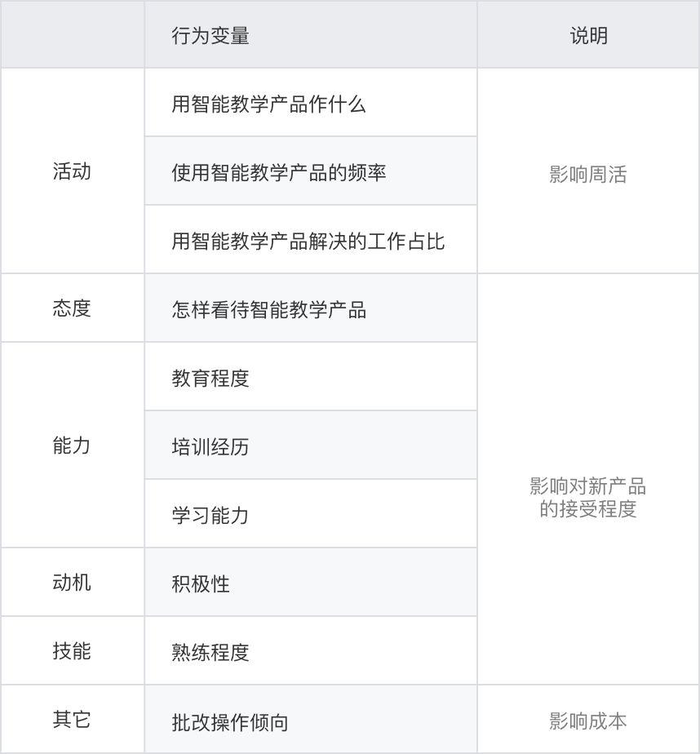Select the 技能 category cell
Screen dimensions: 700x754
pos(72,651)
